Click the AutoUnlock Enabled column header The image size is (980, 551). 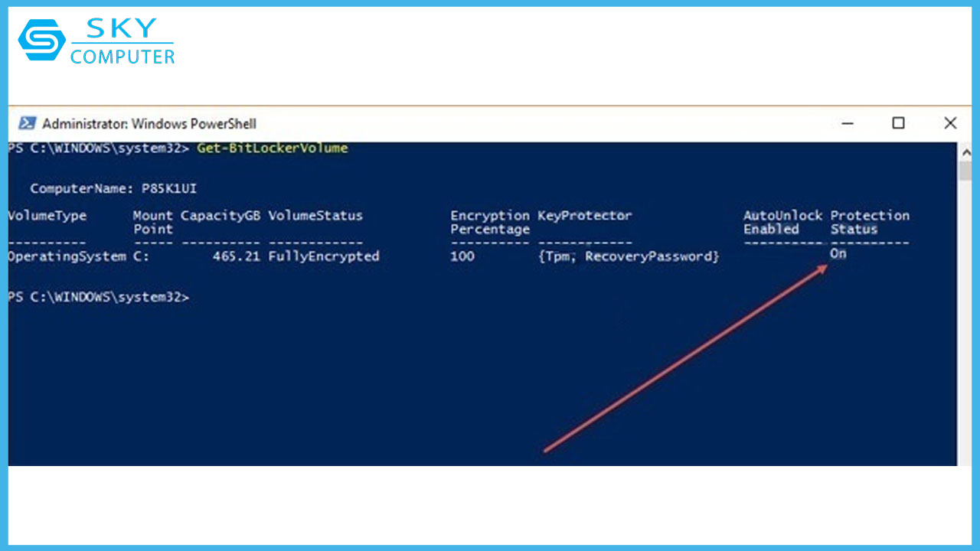(x=782, y=222)
